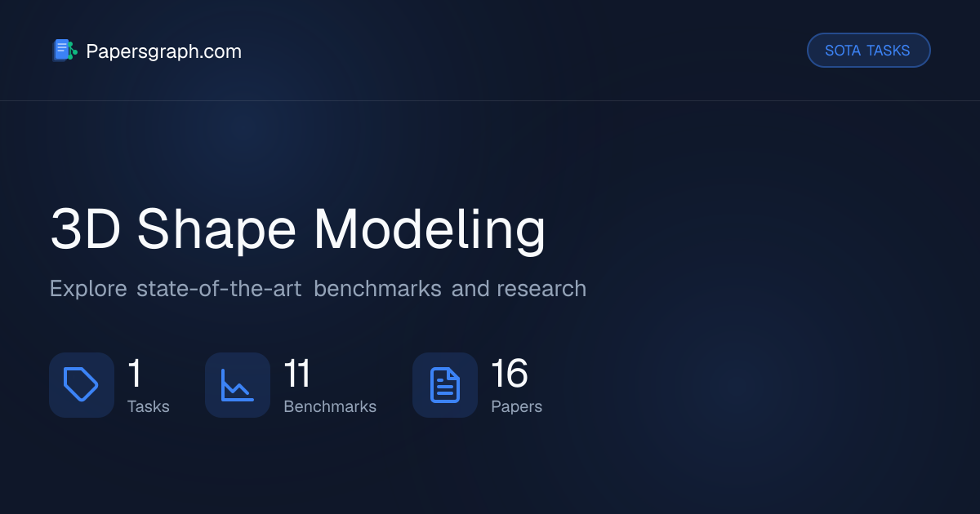Click the SOTA TASKS button
980x514 pixels.
tap(868, 51)
